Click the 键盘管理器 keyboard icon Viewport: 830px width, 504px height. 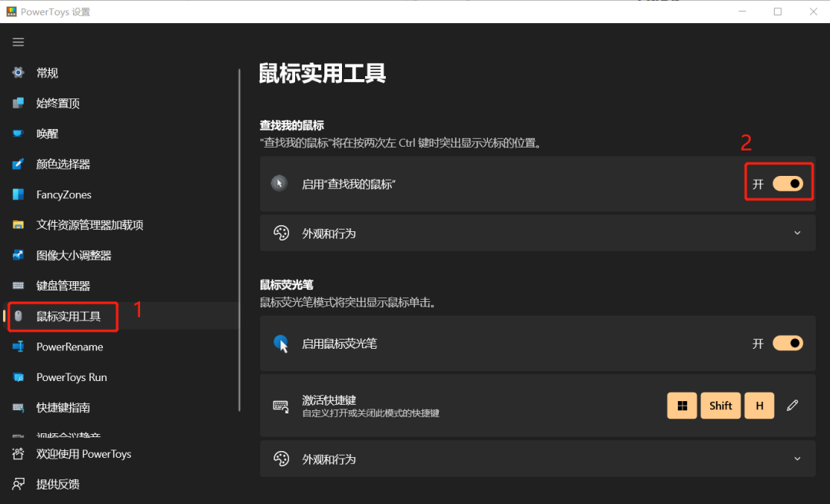tap(18, 286)
